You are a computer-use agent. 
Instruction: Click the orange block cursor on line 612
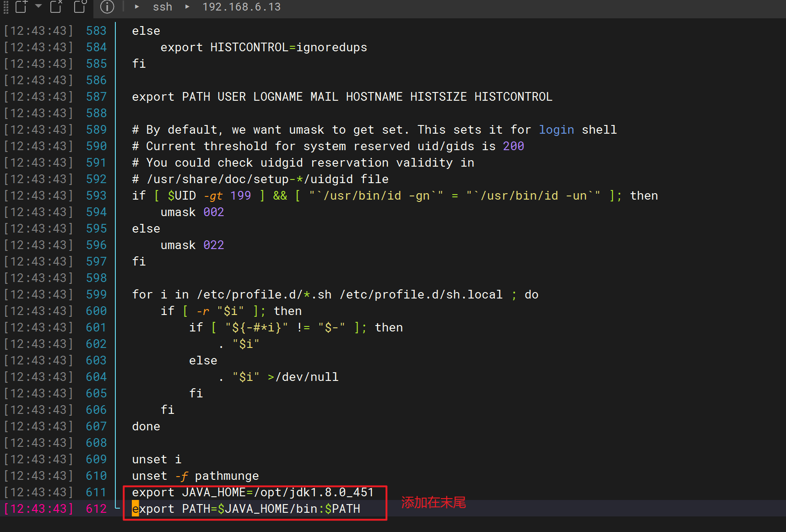136,509
